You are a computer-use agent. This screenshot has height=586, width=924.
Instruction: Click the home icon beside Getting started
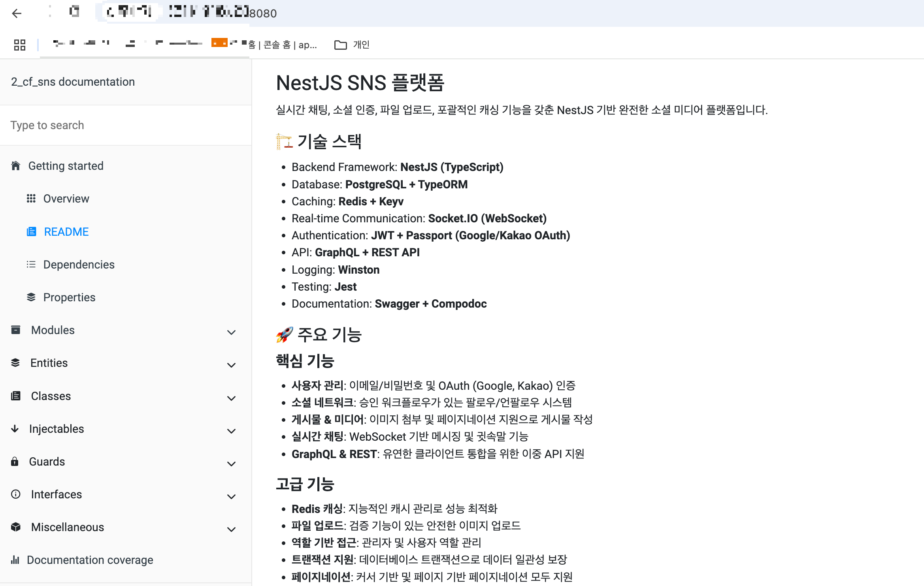click(16, 166)
